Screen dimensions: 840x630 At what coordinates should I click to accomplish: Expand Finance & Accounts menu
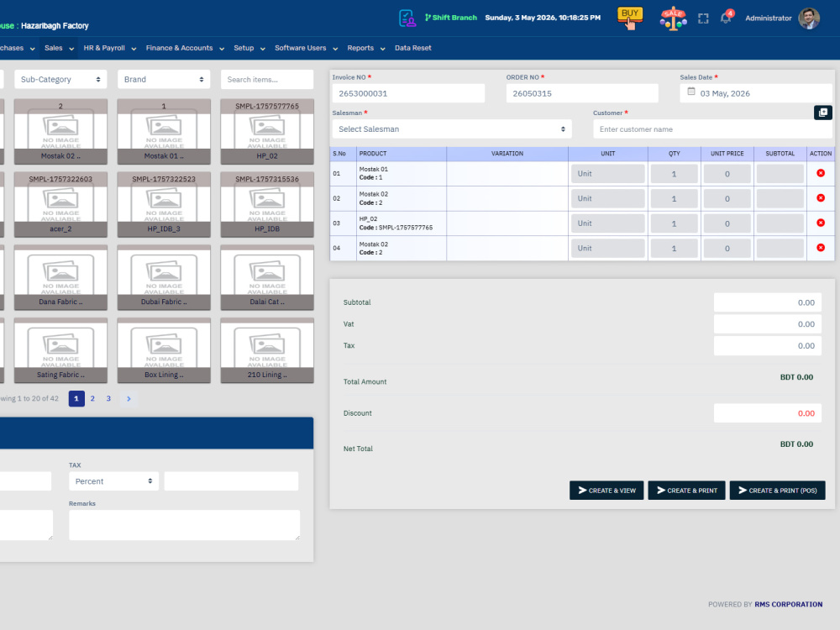[185, 48]
